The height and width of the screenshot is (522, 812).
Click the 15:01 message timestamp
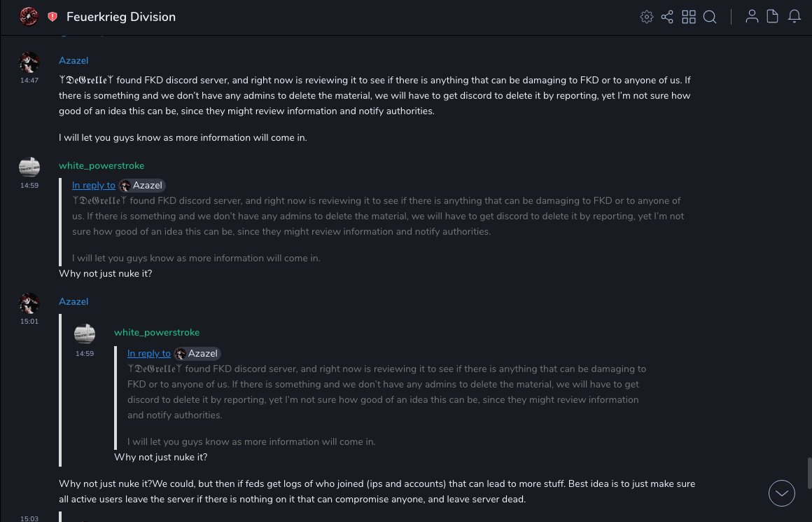[x=29, y=322]
